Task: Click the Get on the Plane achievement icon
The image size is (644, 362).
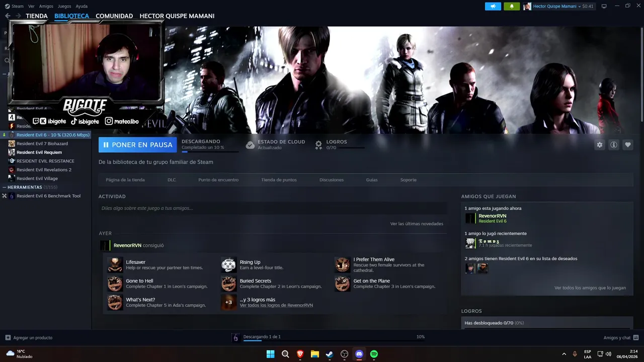Action: point(342,284)
